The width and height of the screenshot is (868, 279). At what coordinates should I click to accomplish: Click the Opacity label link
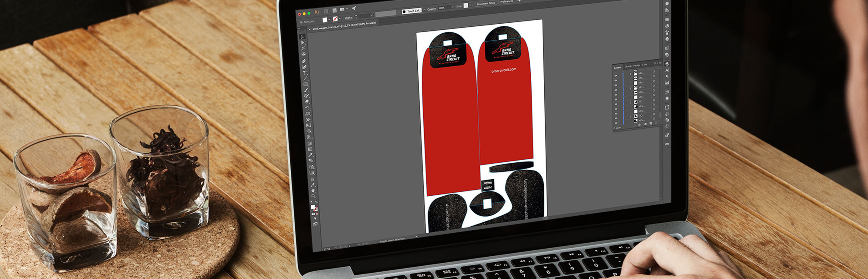pos(432,9)
